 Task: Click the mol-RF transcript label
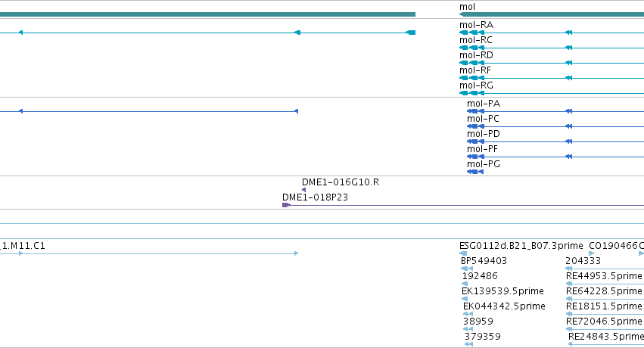[474, 70]
